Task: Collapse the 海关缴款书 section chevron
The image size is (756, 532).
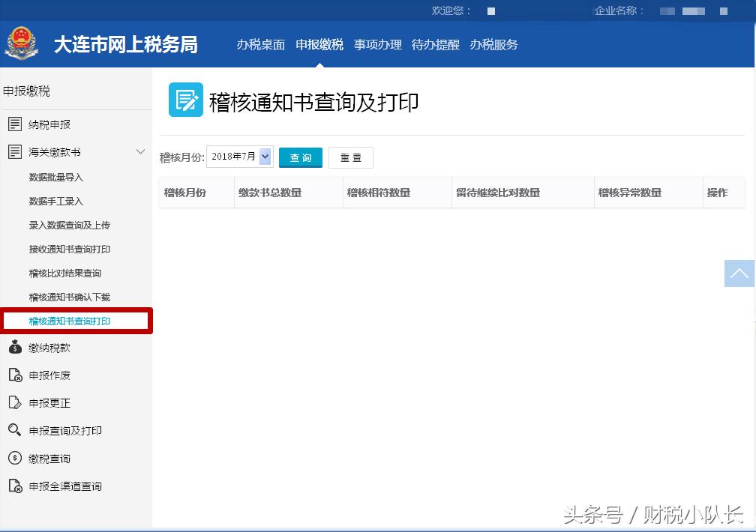Action: point(140,151)
